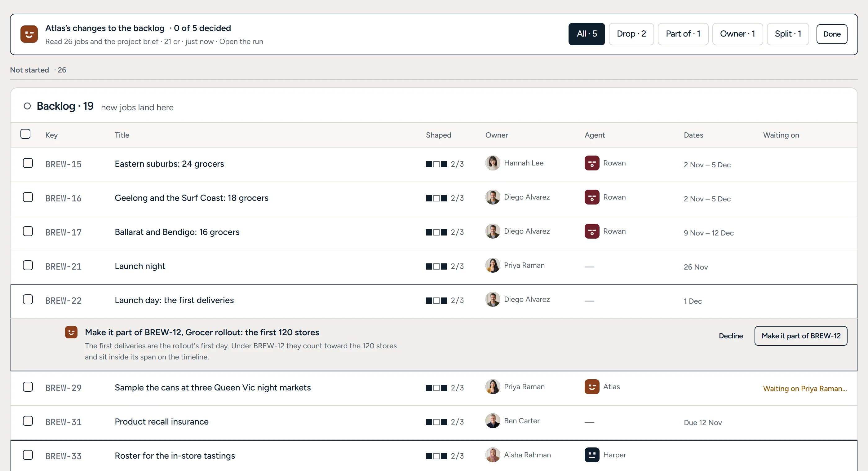This screenshot has width=868, height=471.
Task: Check the BREW-15 row checkbox
Action: click(x=28, y=163)
